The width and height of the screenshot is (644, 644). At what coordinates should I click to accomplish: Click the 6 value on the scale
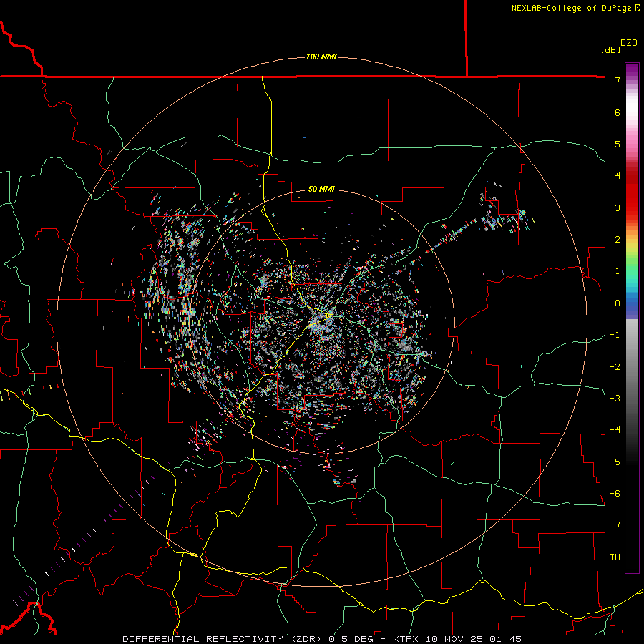[618, 112]
